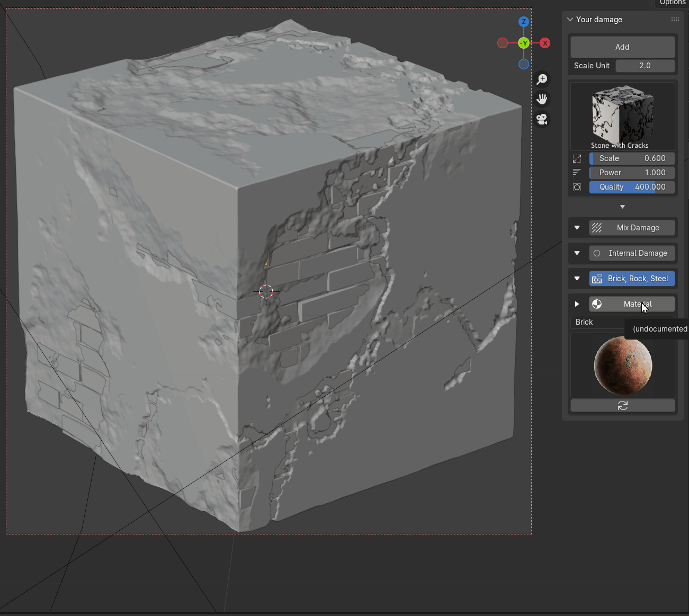689x616 pixels.
Task: Open the Options tab
Action: click(672, 3)
